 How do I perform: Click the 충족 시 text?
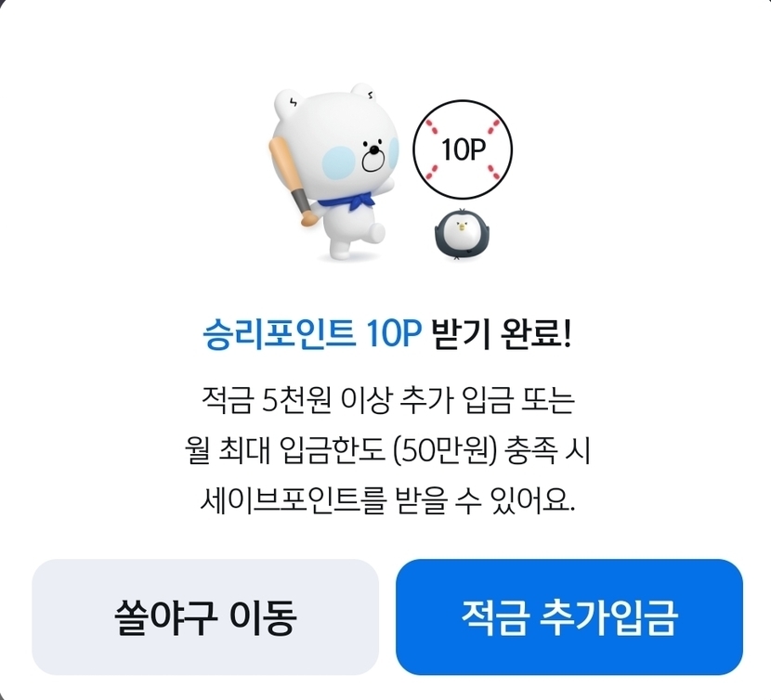[548, 451]
